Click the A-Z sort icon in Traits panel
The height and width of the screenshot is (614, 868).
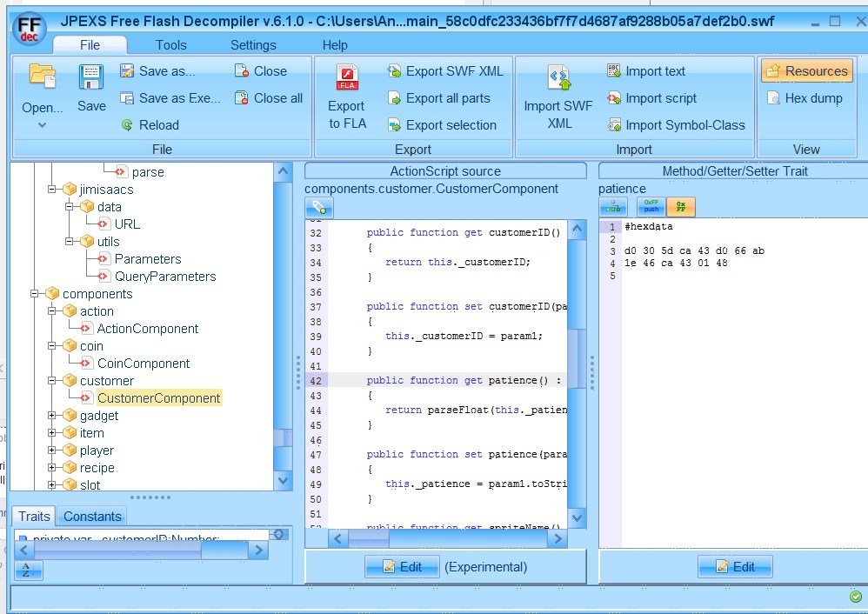tap(27, 569)
